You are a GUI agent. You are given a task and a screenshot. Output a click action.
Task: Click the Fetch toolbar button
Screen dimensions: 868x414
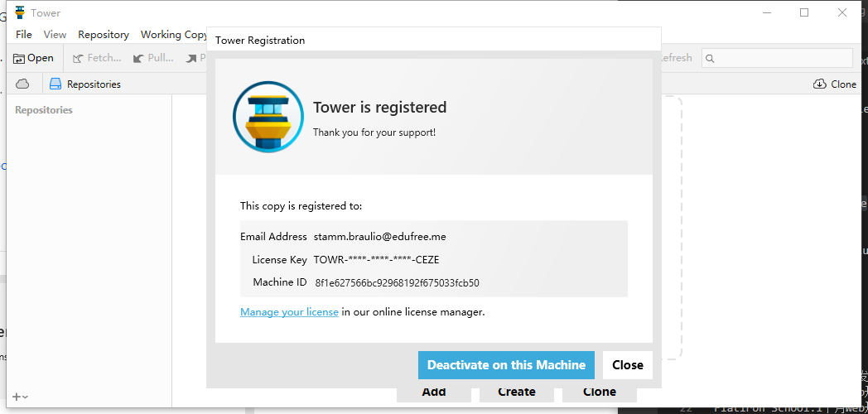[97, 58]
